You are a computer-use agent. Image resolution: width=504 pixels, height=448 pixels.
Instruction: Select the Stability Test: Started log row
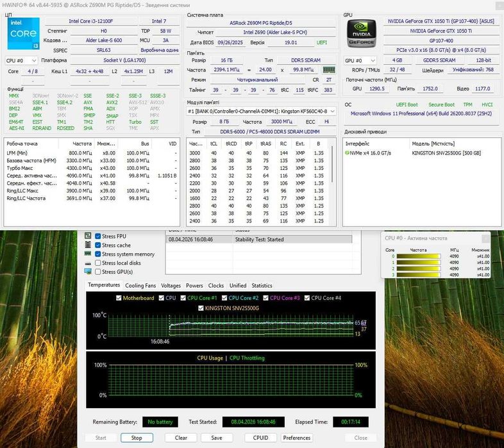[259, 240]
